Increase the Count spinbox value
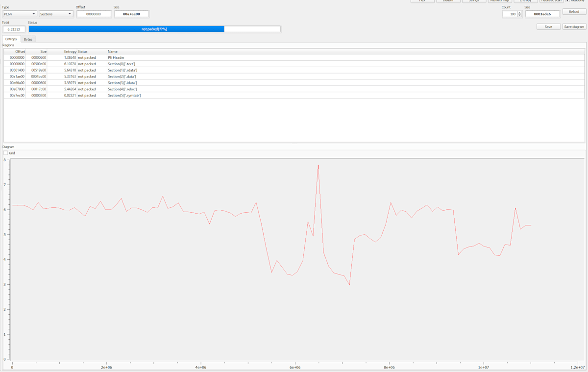The image size is (588, 372). [x=519, y=13]
